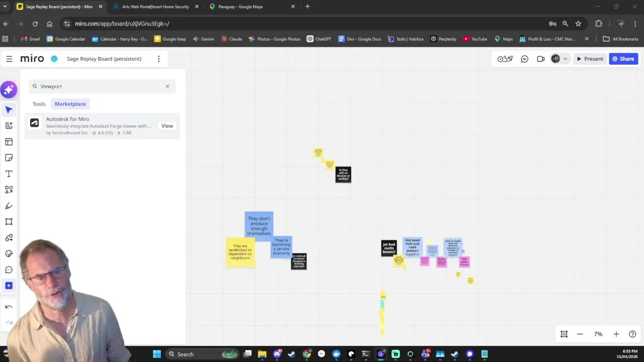Viewport: 644px width, 362px height.
Task: Clear the Viewport search text
Action: [168, 86]
